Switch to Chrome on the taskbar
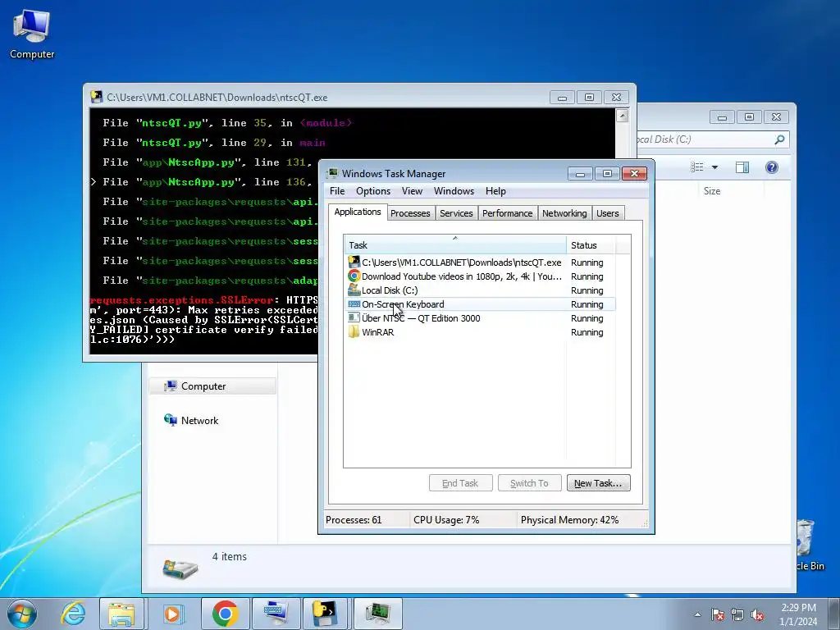Screen dimensions: 840x630 [x=225, y=614]
